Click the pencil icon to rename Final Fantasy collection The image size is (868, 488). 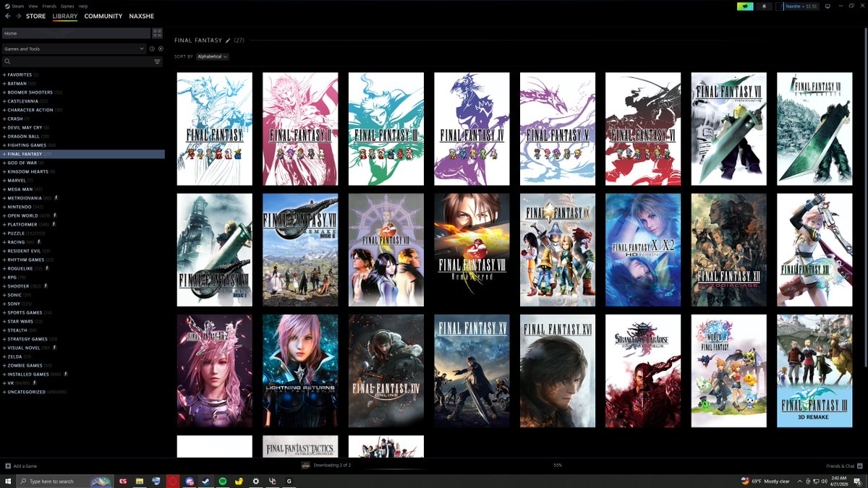point(228,40)
